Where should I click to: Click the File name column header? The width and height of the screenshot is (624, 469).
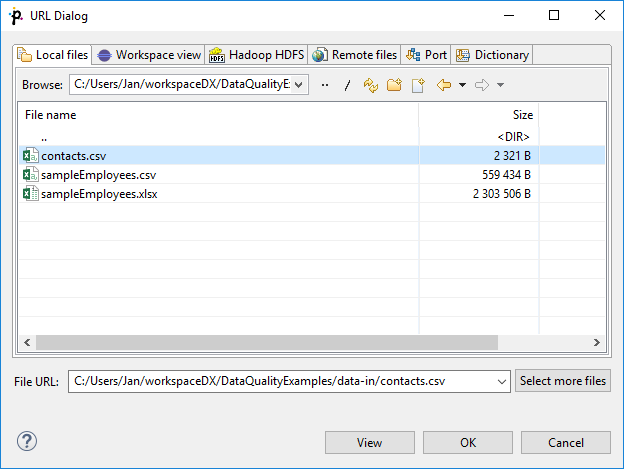[x=219, y=115]
